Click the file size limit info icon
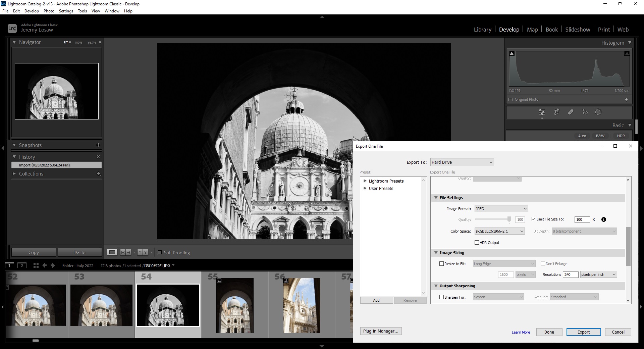Screen dimensions: 644x349 click(x=604, y=219)
